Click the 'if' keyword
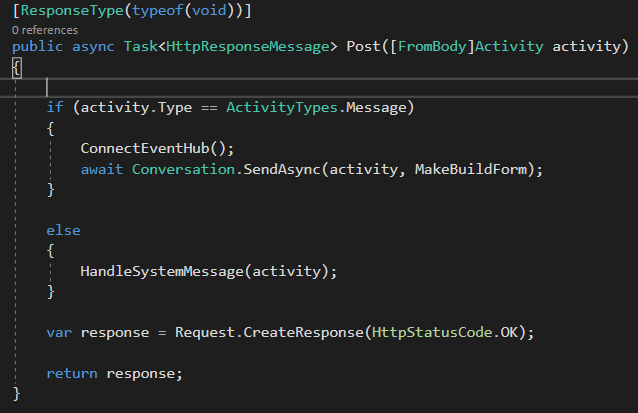Image resolution: width=638 pixels, height=413 pixels. click(55, 107)
